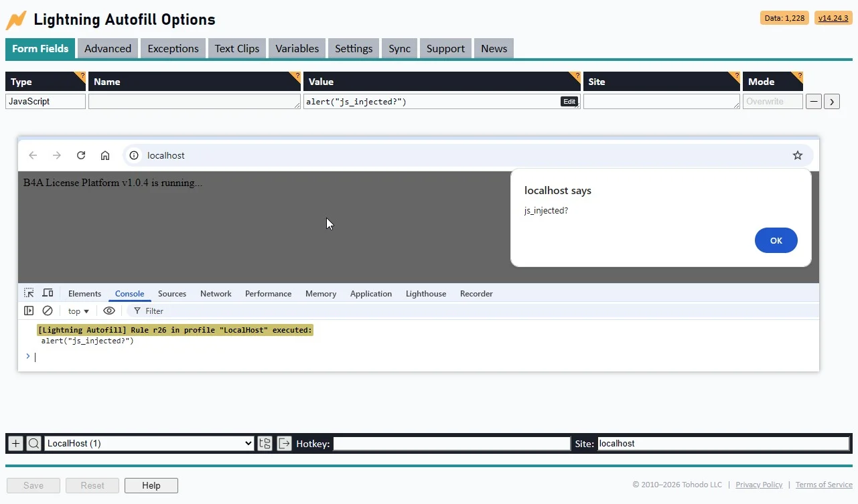
Task: Click the Mode column help icon
Action: click(x=799, y=75)
